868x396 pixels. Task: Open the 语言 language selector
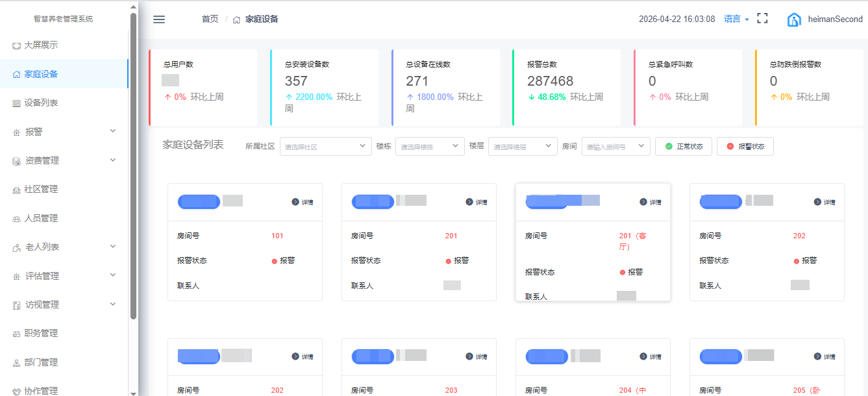click(x=736, y=19)
